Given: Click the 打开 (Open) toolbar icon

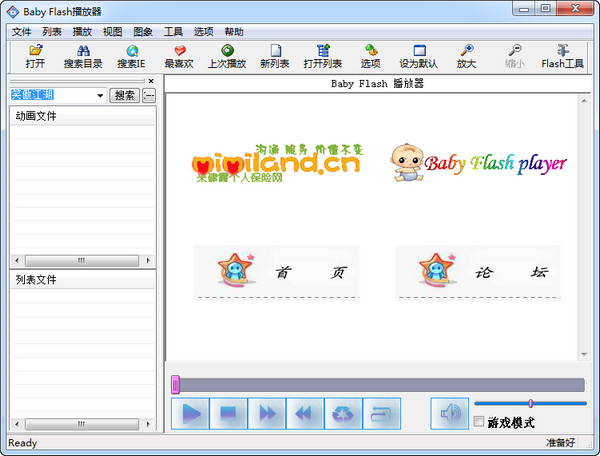Looking at the screenshot, I should point(35,57).
